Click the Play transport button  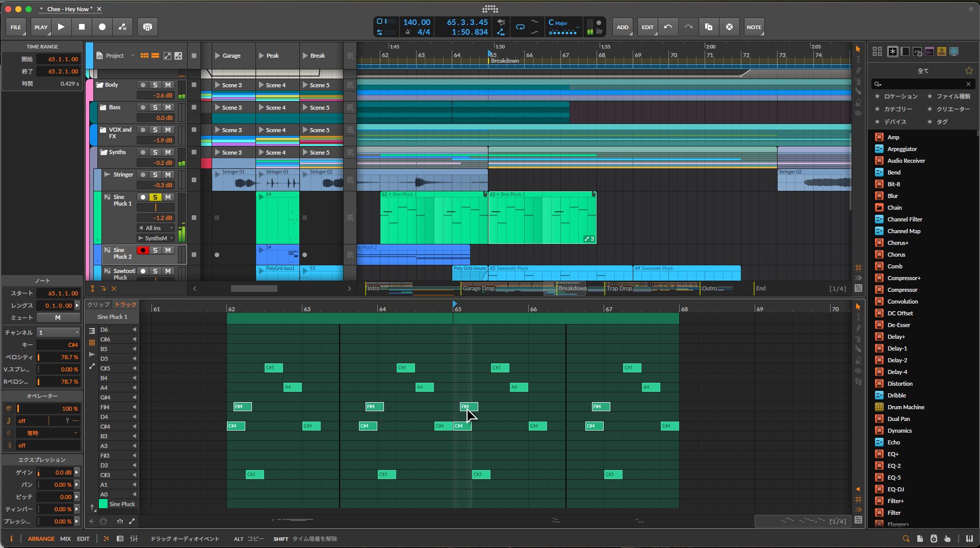(x=61, y=27)
